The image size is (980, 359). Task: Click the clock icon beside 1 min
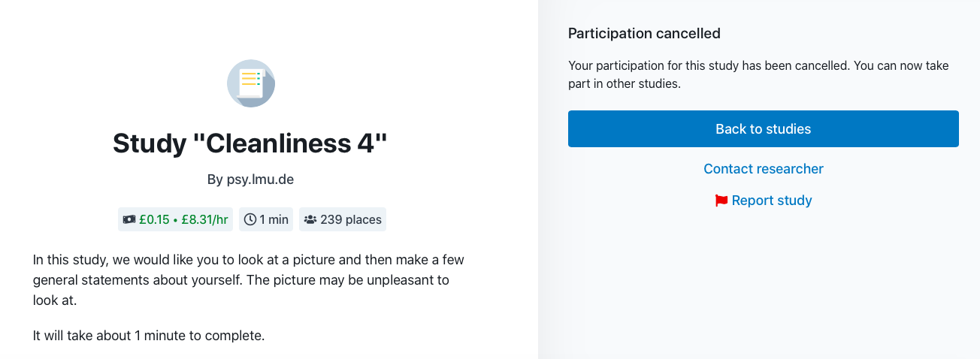(x=250, y=220)
